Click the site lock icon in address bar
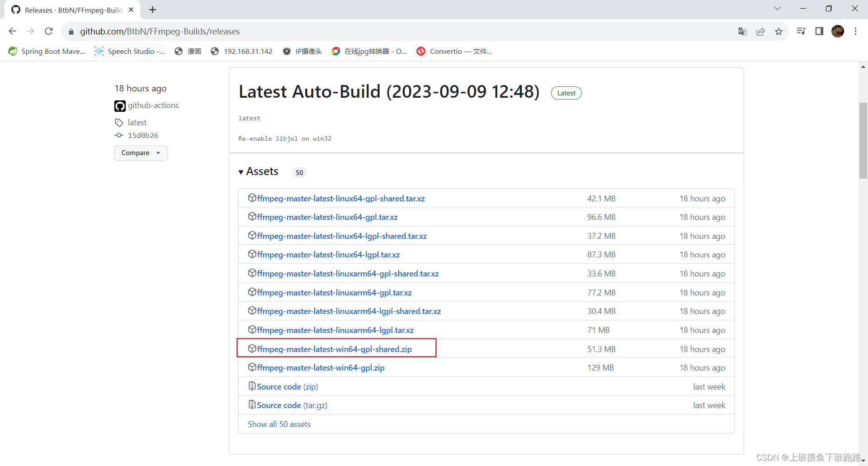The image size is (868, 466). click(71, 32)
